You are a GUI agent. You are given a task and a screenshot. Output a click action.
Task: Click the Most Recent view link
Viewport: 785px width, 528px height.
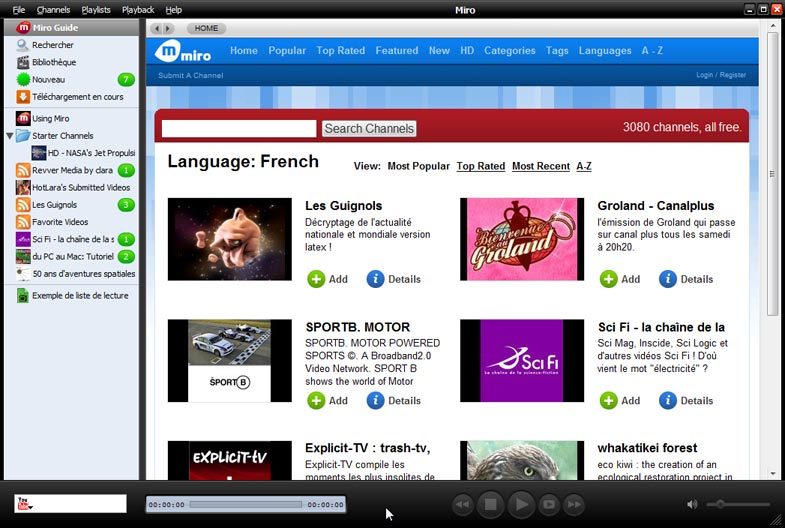click(x=540, y=166)
